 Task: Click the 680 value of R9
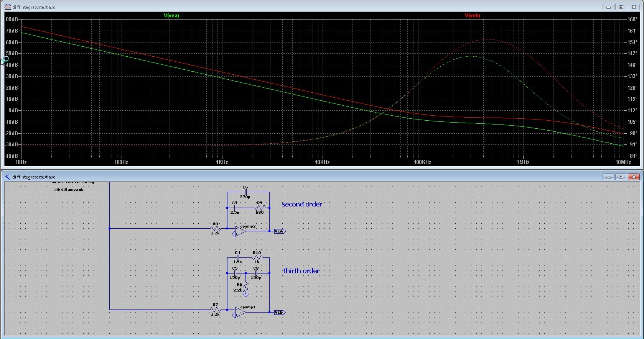coord(260,212)
